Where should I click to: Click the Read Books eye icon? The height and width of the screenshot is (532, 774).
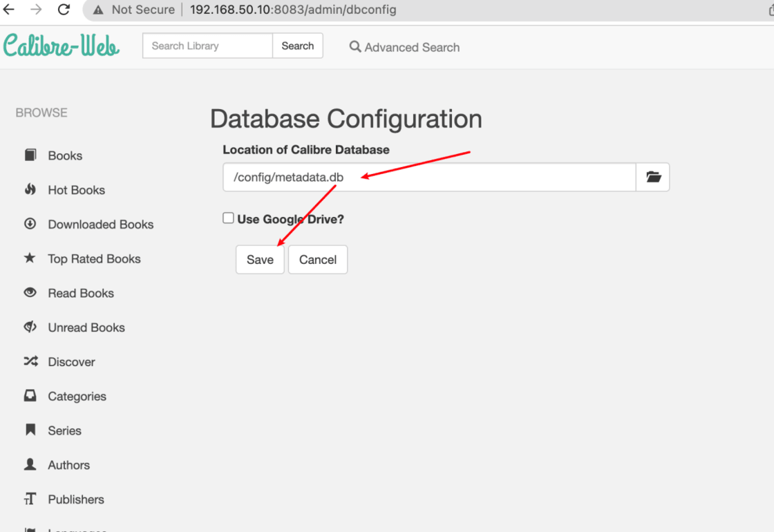click(30, 293)
